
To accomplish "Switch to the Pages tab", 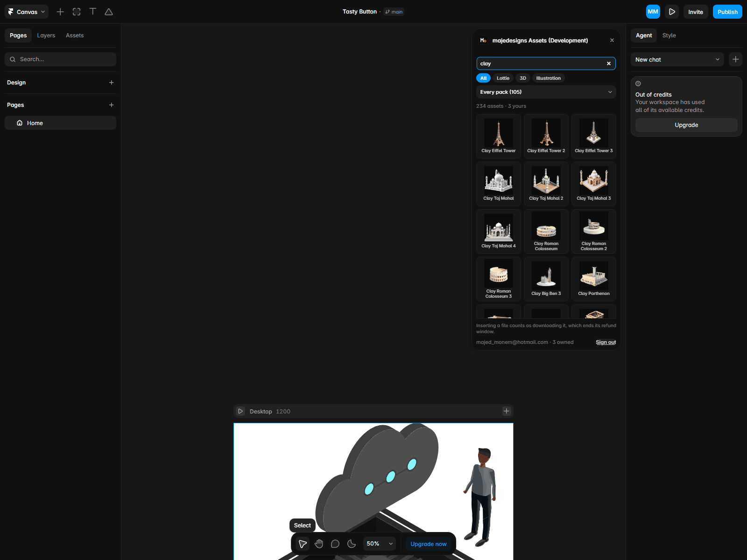I will point(18,35).
